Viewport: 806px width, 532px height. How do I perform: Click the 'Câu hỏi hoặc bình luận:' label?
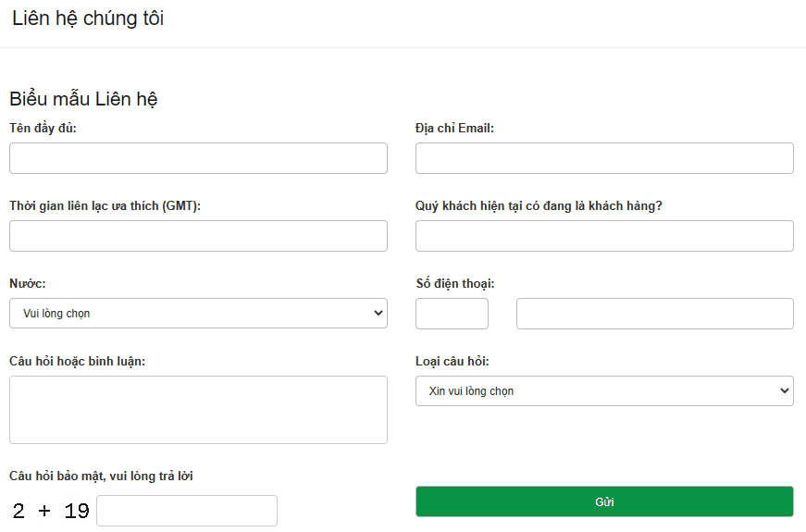pos(77,362)
